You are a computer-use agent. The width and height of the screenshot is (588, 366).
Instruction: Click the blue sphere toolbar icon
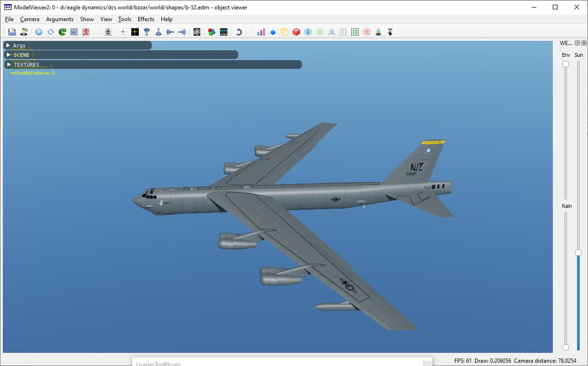(x=39, y=32)
